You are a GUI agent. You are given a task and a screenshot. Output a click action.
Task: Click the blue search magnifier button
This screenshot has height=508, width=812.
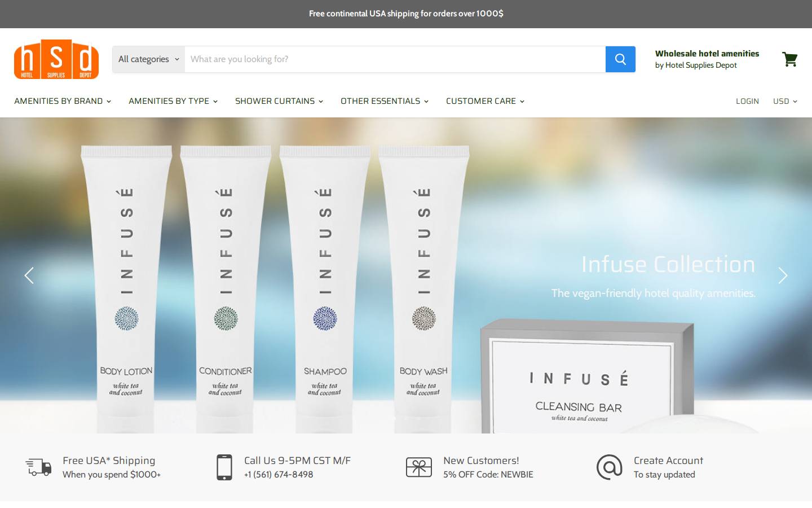coord(620,59)
